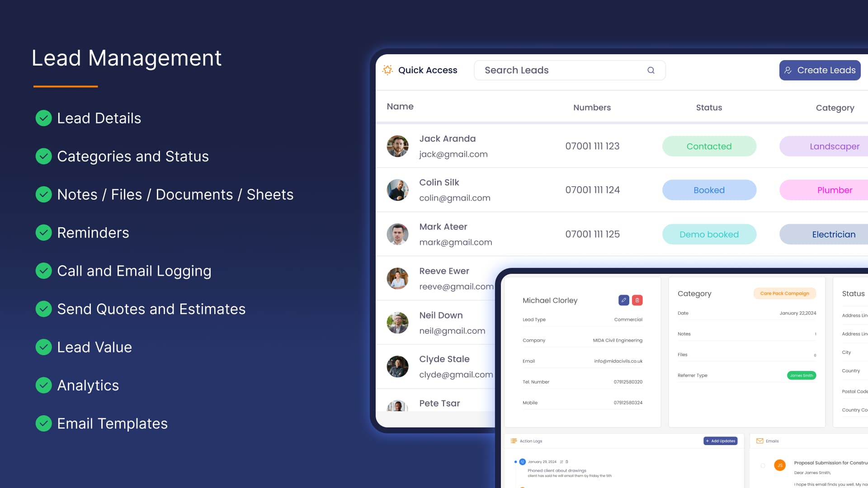868x488 pixels.
Task: Check the Proposal Submission email checkbox
Action: 763,465
